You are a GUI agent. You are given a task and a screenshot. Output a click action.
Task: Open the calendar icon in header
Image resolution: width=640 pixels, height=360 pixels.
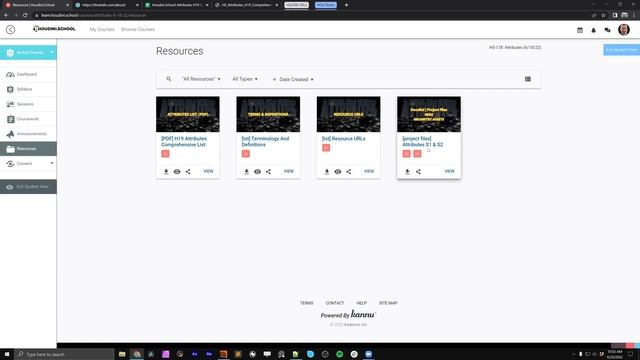580,30
